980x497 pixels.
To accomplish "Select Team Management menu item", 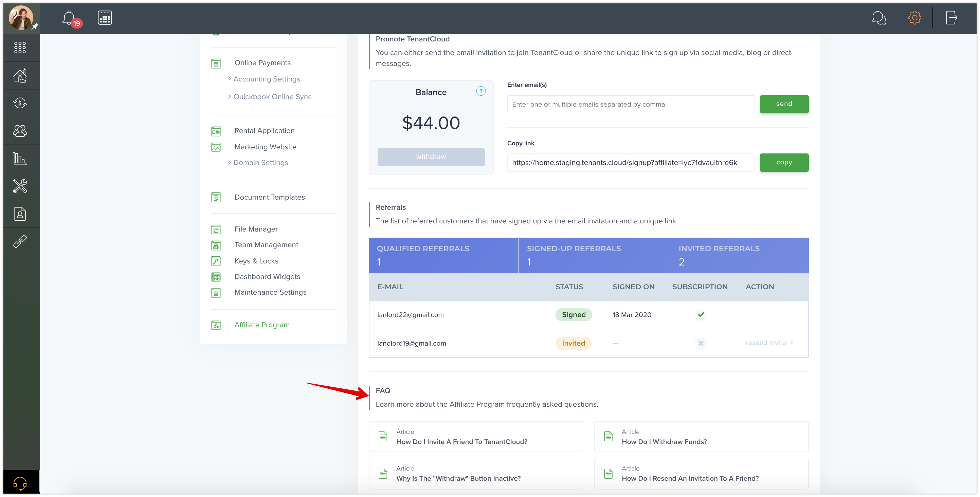I will [266, 244].
